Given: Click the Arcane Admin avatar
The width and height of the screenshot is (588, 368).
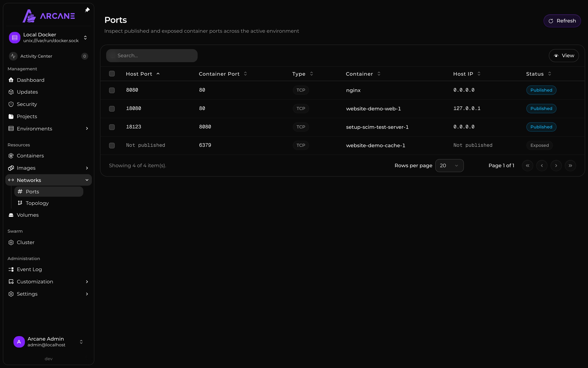Looking at the screenshot, I should [19, 342].
